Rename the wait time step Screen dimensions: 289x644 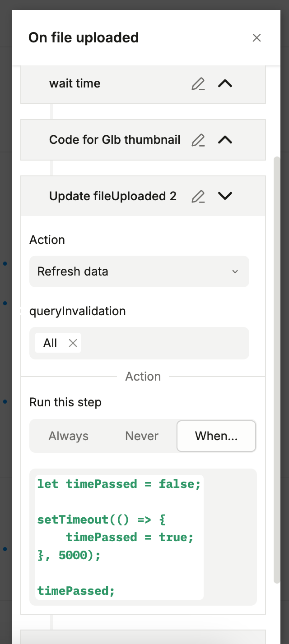point(198,84)
